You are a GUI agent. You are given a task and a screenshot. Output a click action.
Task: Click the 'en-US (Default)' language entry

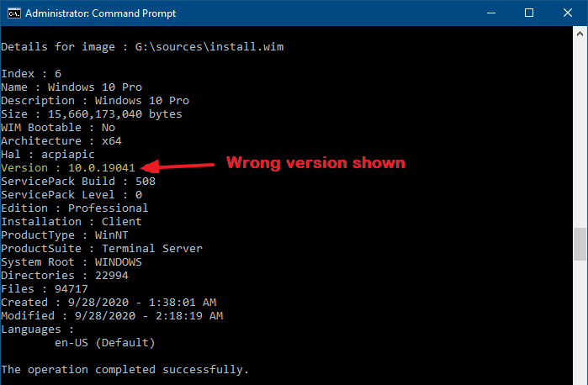pyautogui.click(x=105, y=343)
